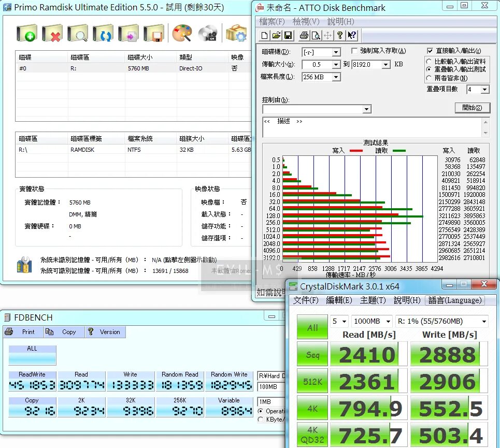This screenshot has height=448, width=500.
Task: Select the 比較輸入/輸出資料 radio button
Action: (x=429, y=62)
